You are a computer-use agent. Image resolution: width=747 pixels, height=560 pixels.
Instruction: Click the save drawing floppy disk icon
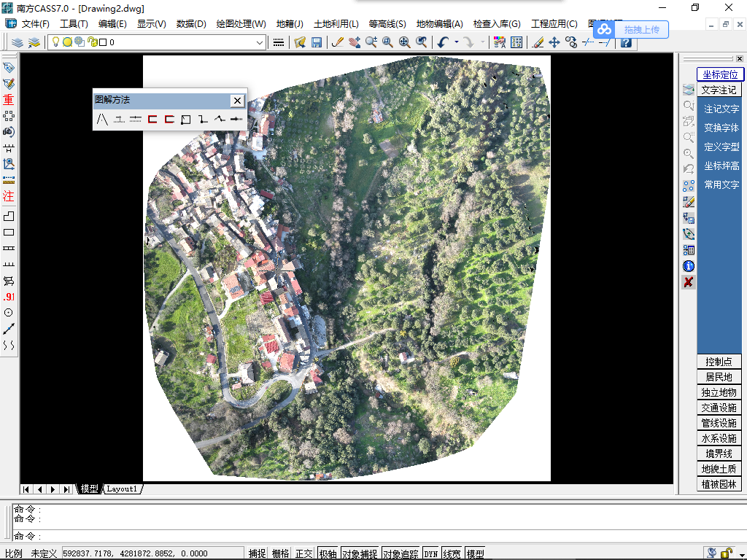(x=317, y=42)
